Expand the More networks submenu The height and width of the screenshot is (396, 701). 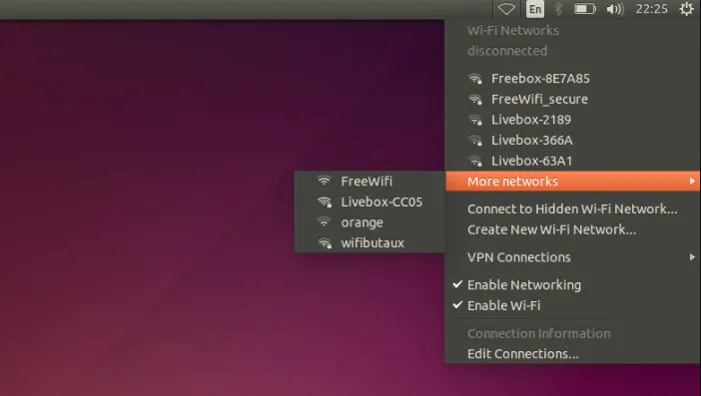573,181
